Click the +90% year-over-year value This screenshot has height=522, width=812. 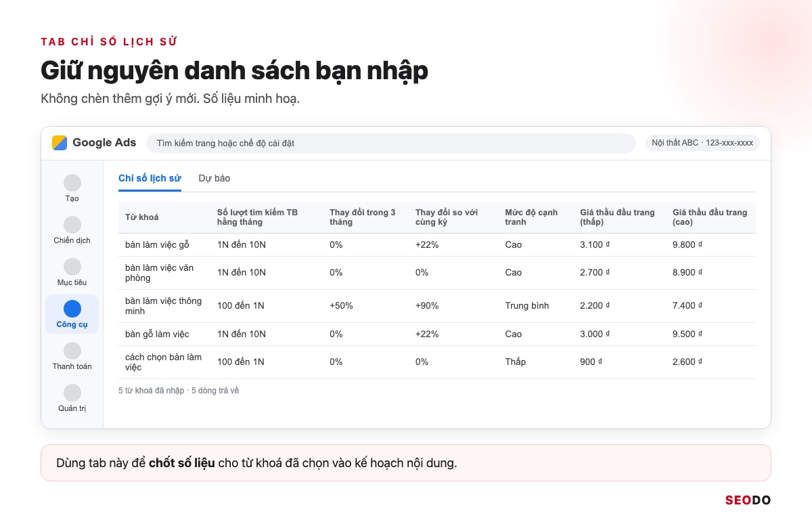[x=427, y=306]
